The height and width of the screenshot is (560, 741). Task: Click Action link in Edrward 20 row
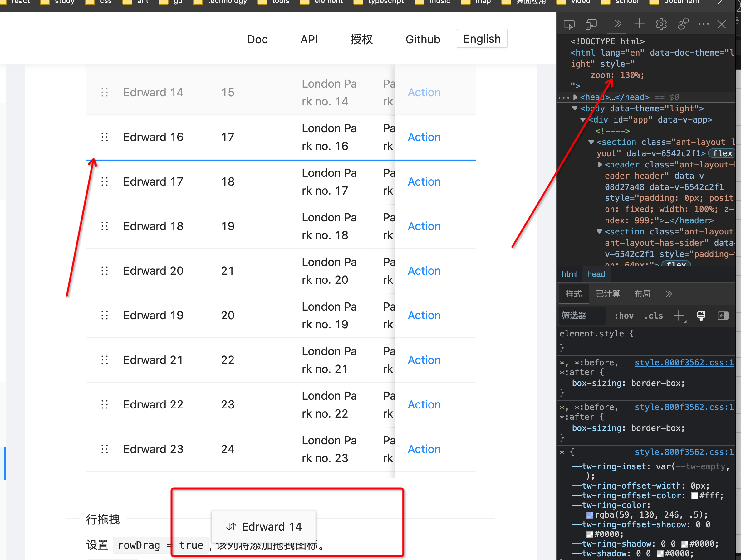[x=424, y=271]
